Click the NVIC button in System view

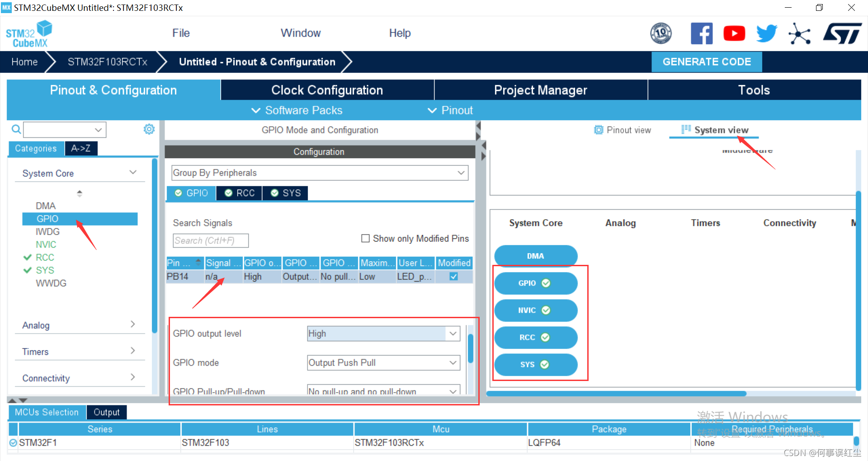536,310
